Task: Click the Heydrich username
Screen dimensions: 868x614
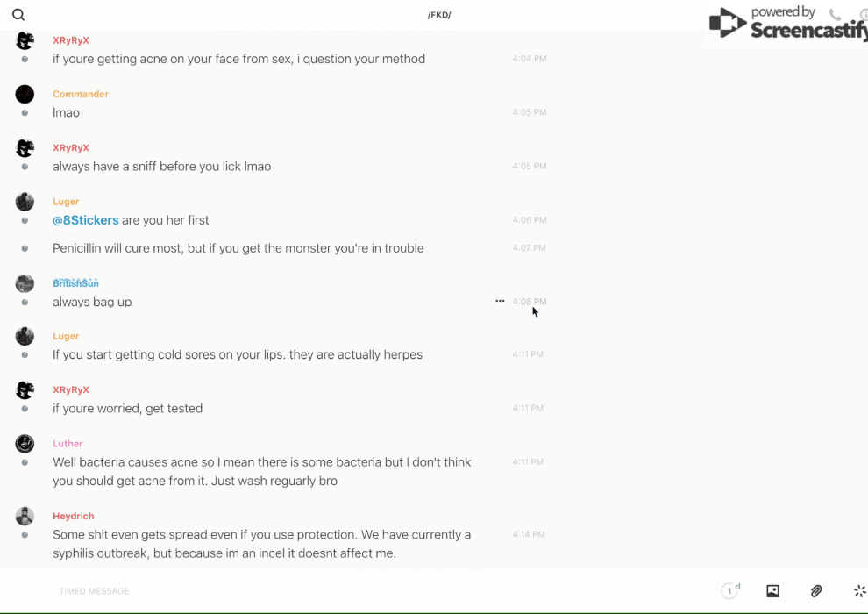Action: pyautogui.click(x=73, y=516)
